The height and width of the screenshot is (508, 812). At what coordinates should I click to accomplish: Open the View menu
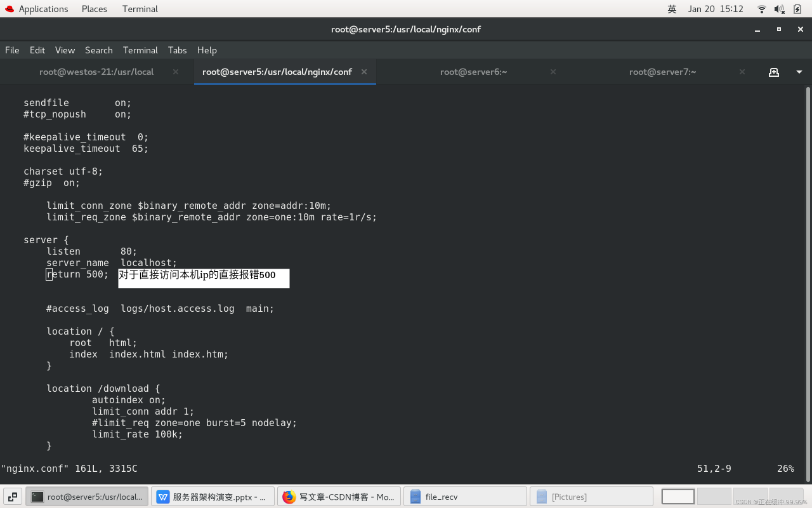[x=65, y=50]
